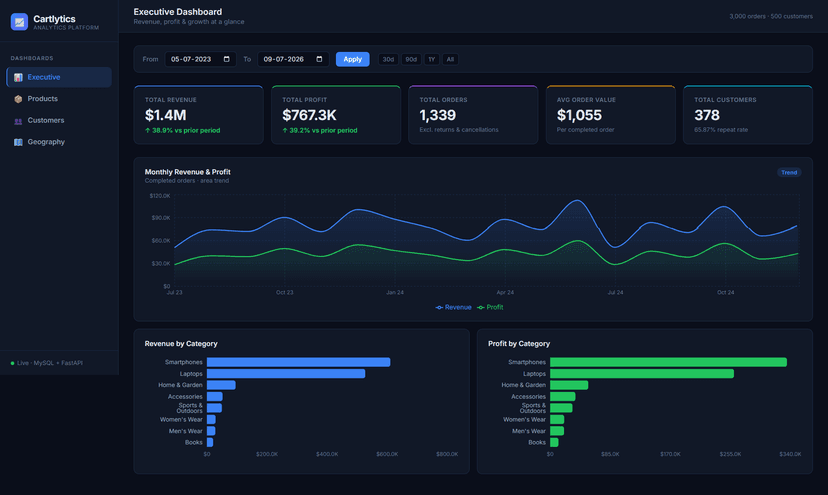Click the Smartphones profit bar
The image size is (828, 495).
coord(669,362)
